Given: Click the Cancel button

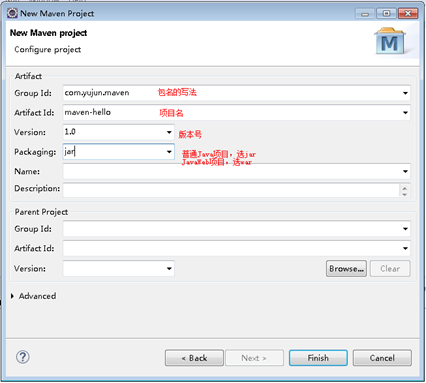Looking at the screenshot, I should pos(382,358).
